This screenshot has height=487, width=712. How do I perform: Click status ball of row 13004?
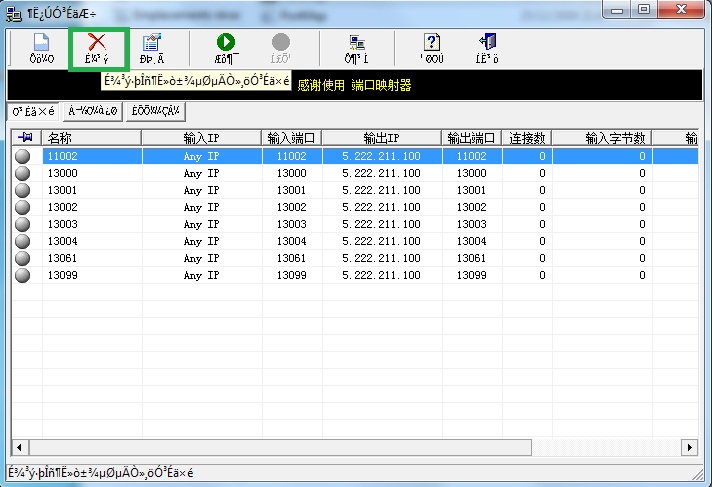(22, 241)
